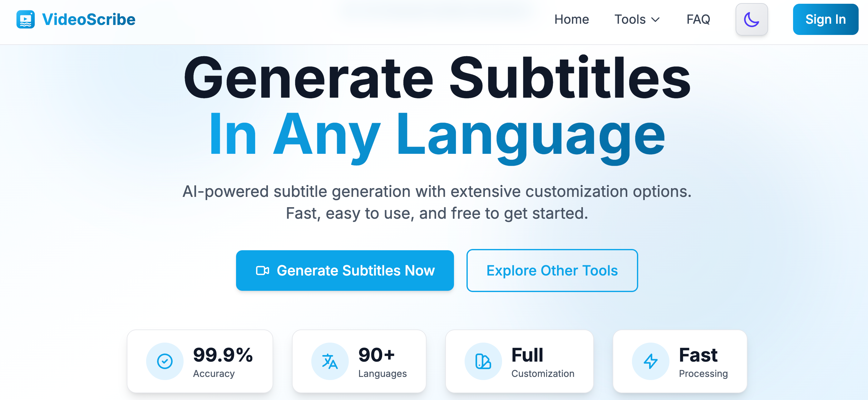Go to the Home nav item
Viewport: 868px width, 400px height.
tap(571, 20)
